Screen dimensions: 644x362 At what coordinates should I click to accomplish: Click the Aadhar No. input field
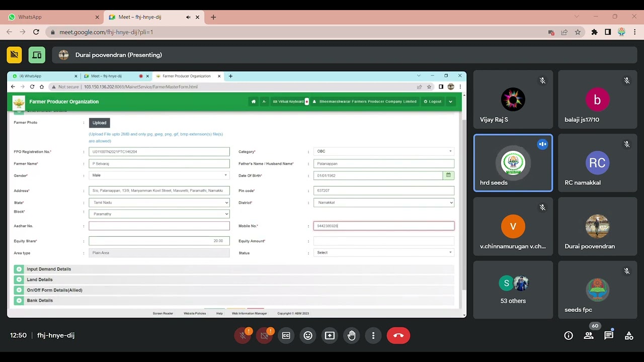click(x=159, y=226)
